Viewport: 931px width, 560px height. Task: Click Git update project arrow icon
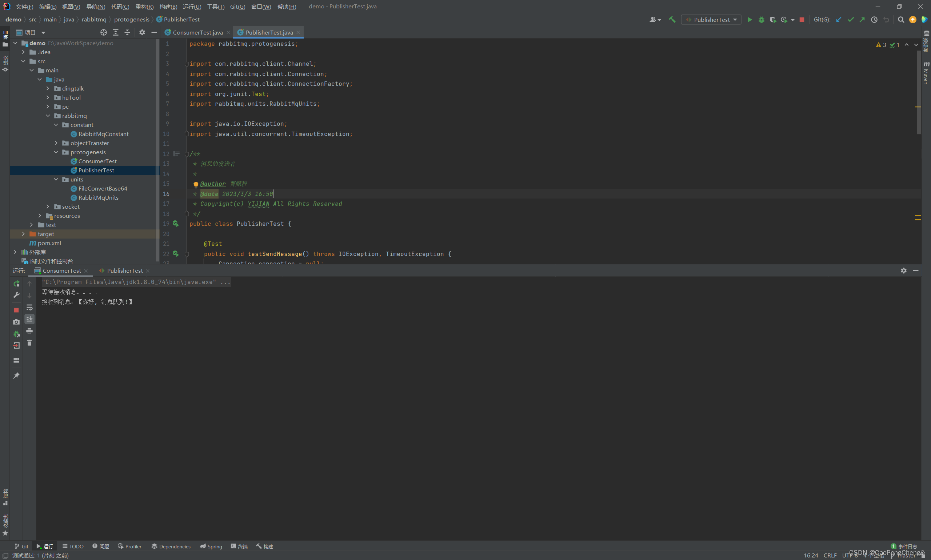point(839,20)
